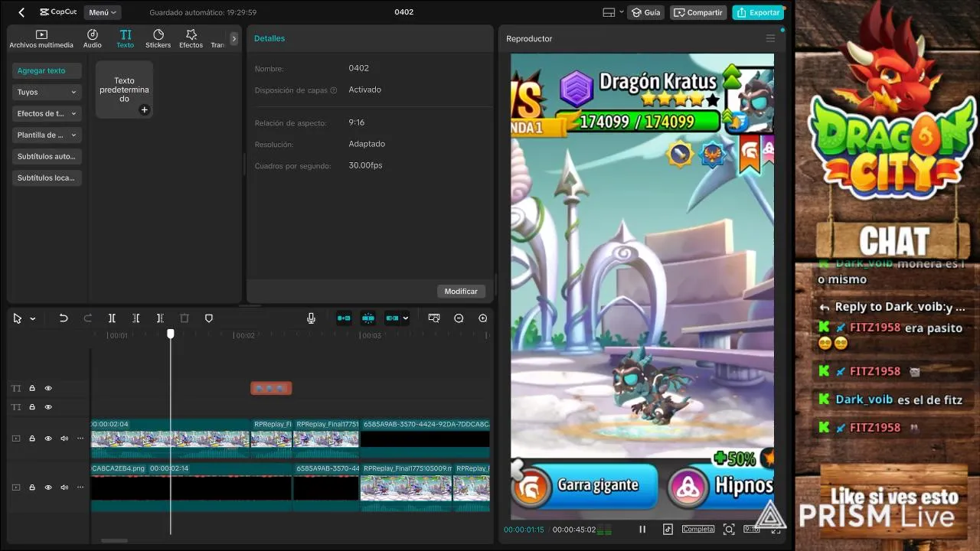Hide the upper video track

(x=48, y=439)
